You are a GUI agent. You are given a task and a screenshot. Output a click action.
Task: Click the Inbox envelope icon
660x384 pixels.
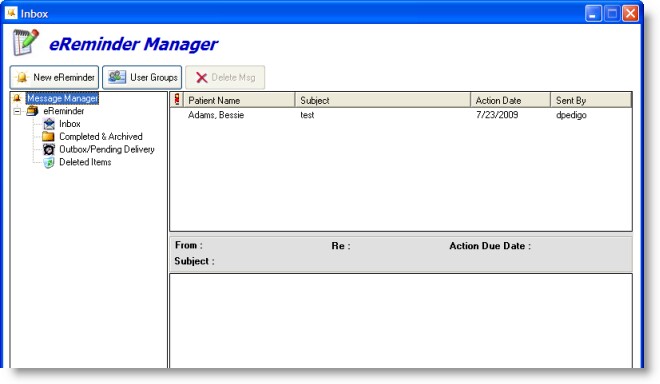pyautogui.click(x=49, y=124)
